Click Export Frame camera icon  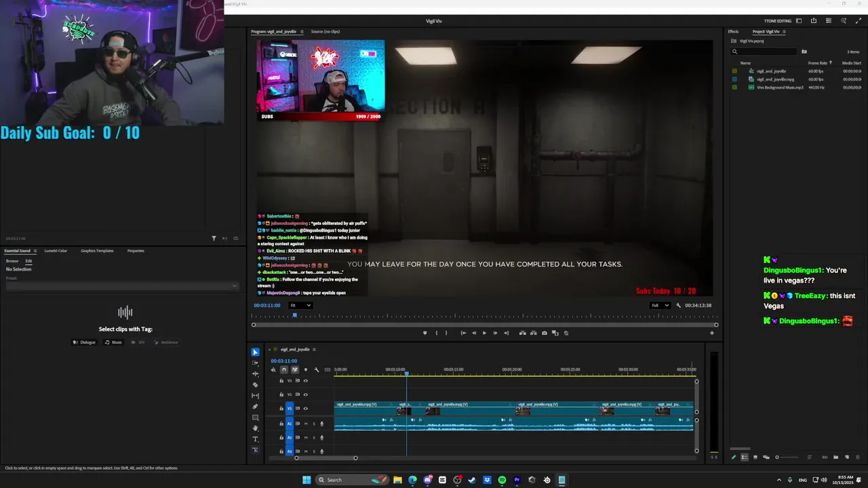coord(545,333)
